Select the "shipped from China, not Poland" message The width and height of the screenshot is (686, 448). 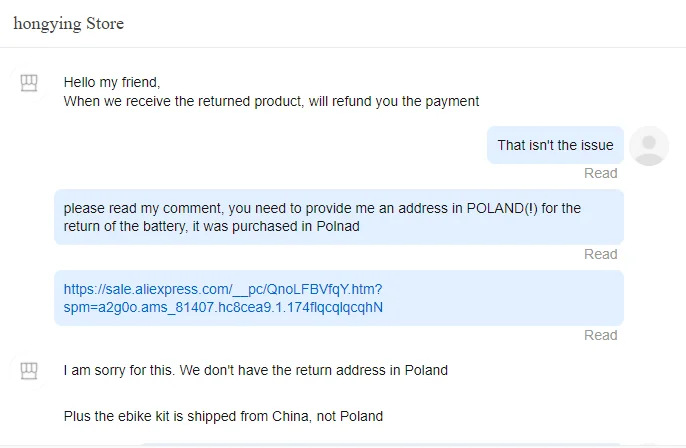pyautogui.click(x=223, y=415)
